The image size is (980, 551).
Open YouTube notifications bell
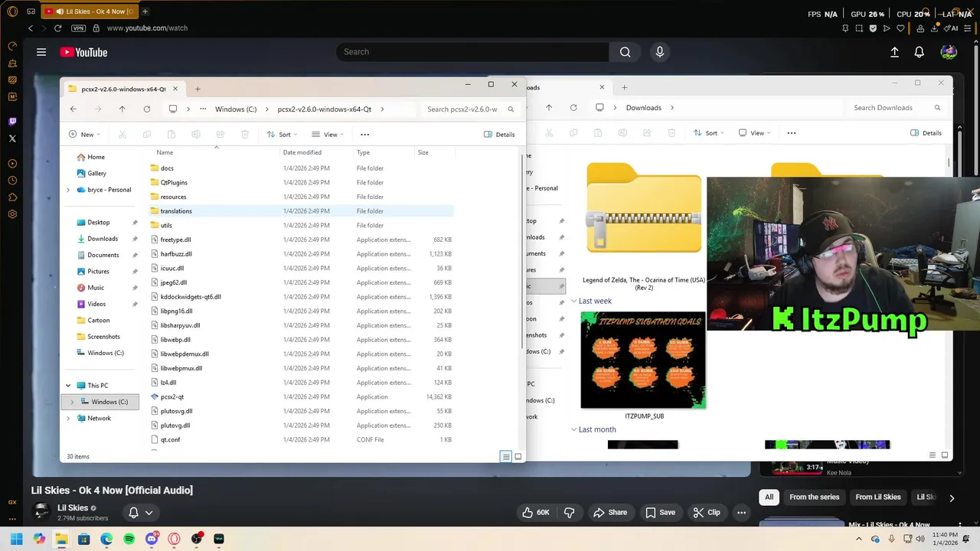click(x=920, y=52)
